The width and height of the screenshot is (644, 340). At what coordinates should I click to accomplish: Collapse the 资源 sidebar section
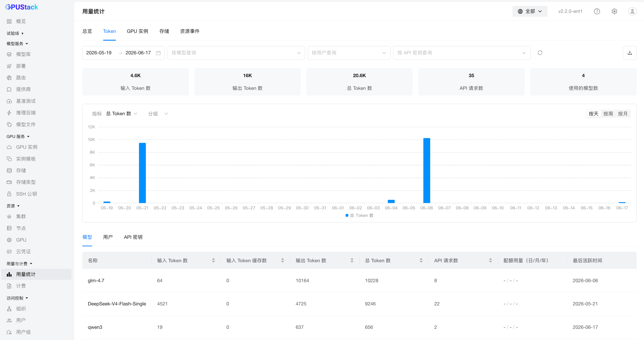point(13,206)
